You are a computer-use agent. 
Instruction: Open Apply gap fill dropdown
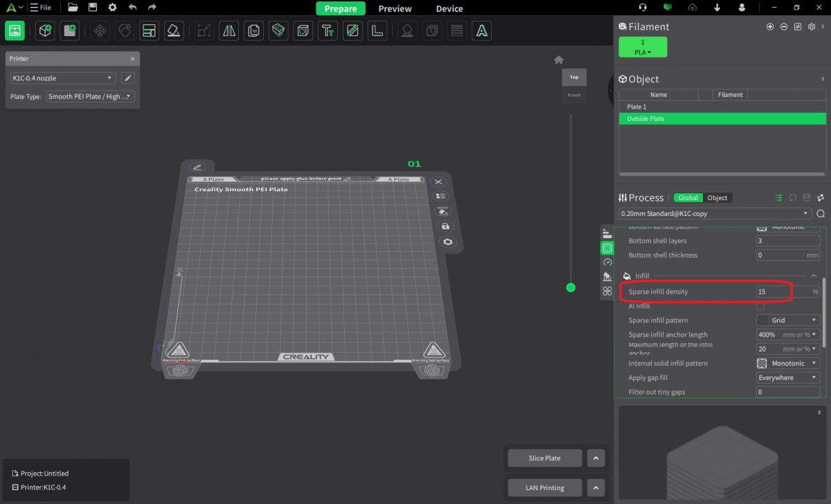click(788, 377)
